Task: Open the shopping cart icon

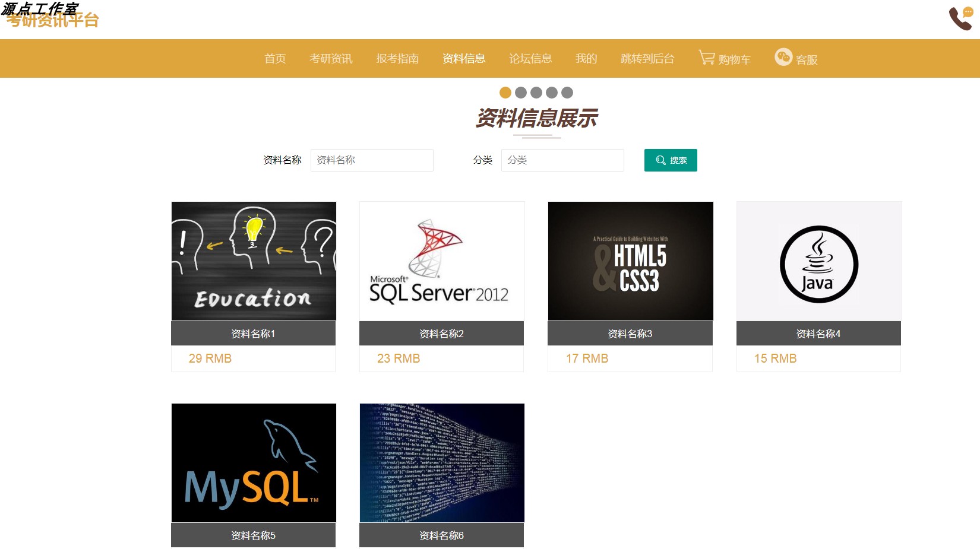Action: pyautogui.click(x=707, y=57)
